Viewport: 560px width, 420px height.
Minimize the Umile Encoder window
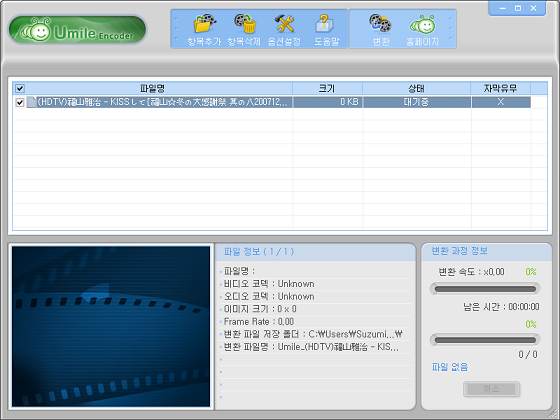[502, 8]
